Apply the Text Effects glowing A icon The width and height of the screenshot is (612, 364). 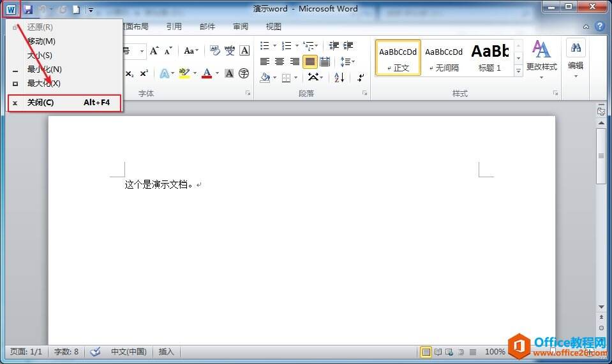pyautogui.click(x=164, y=74)
